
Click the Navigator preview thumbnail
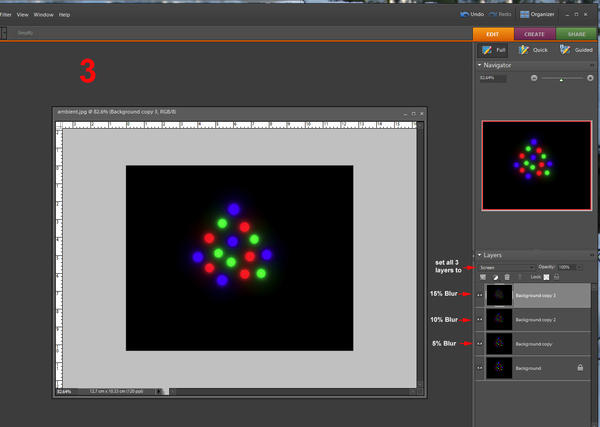click(536, 165)
